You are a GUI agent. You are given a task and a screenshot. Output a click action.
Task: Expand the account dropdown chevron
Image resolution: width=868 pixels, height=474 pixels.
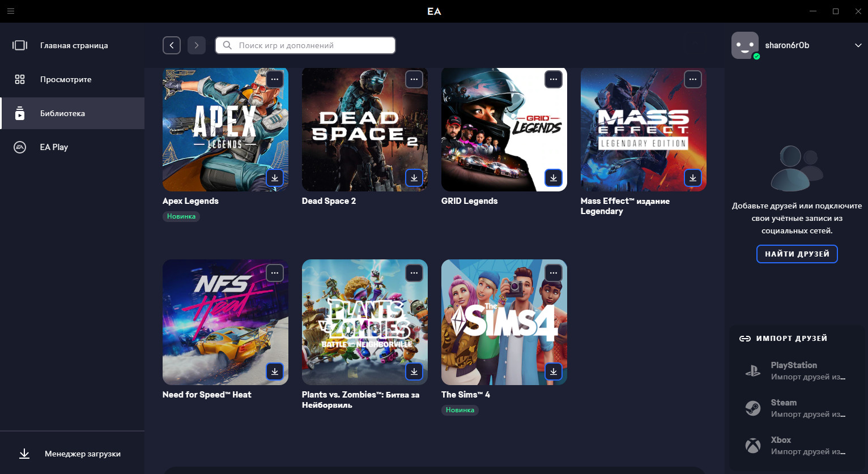(858, 45)
